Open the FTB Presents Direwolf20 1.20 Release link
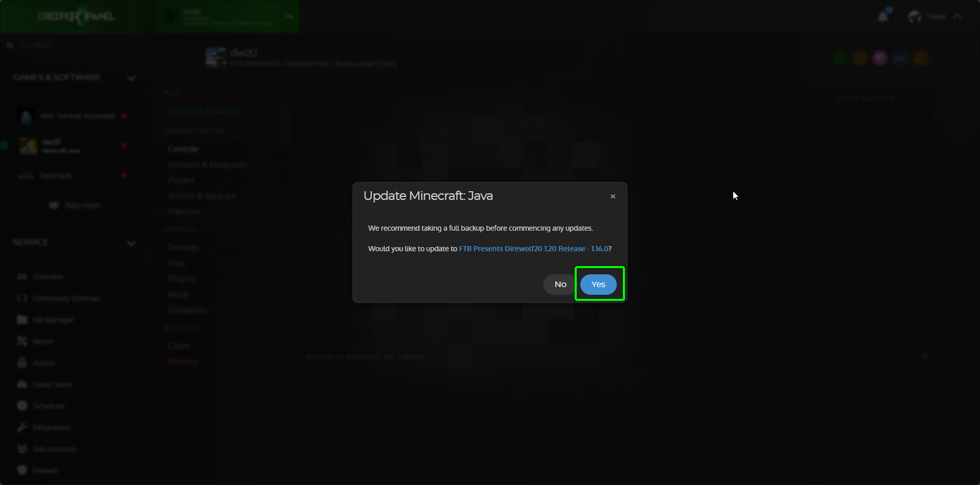The height and width of the screenshot is (485, 980). (x=534, y=249)
